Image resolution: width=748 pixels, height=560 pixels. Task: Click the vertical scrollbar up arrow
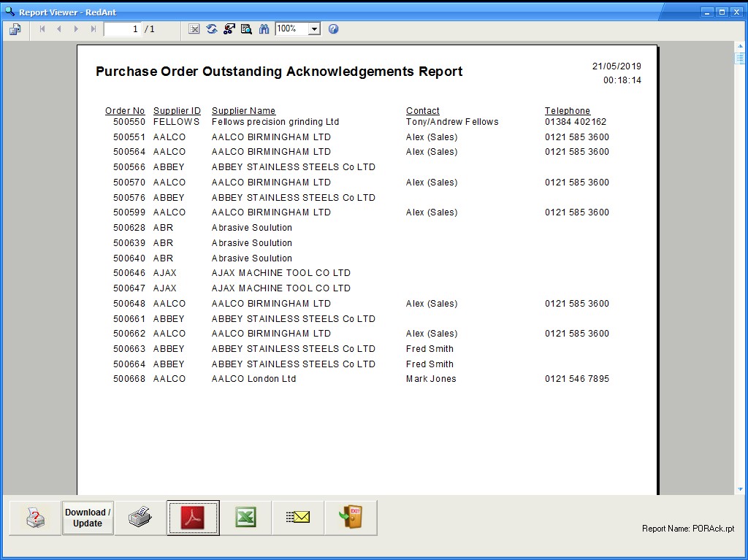(740, 47)
